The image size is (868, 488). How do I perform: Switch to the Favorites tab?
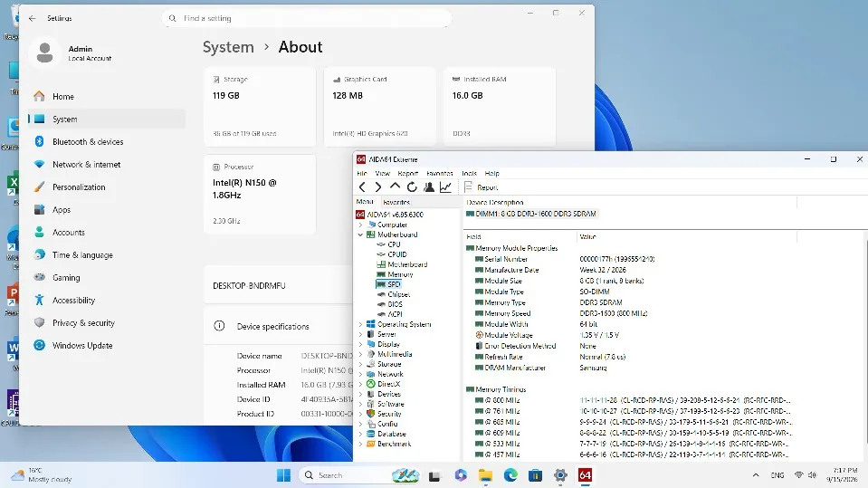396,202
